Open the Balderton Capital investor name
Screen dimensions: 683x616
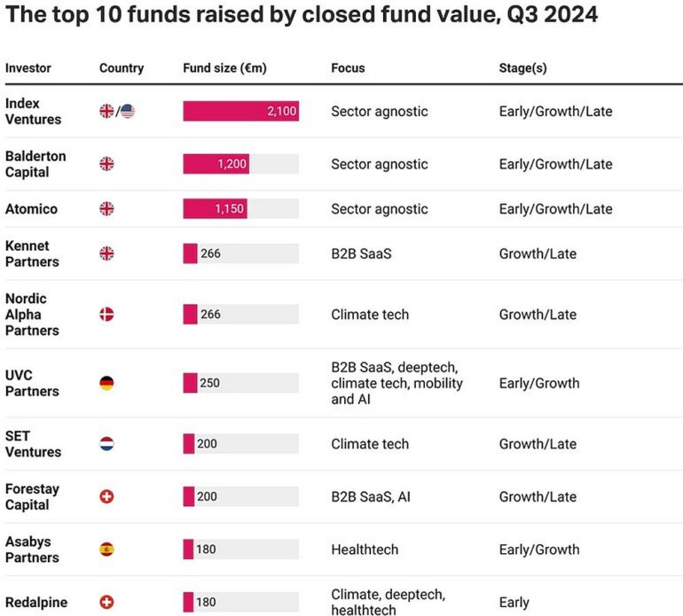click(x=35, y=164)
